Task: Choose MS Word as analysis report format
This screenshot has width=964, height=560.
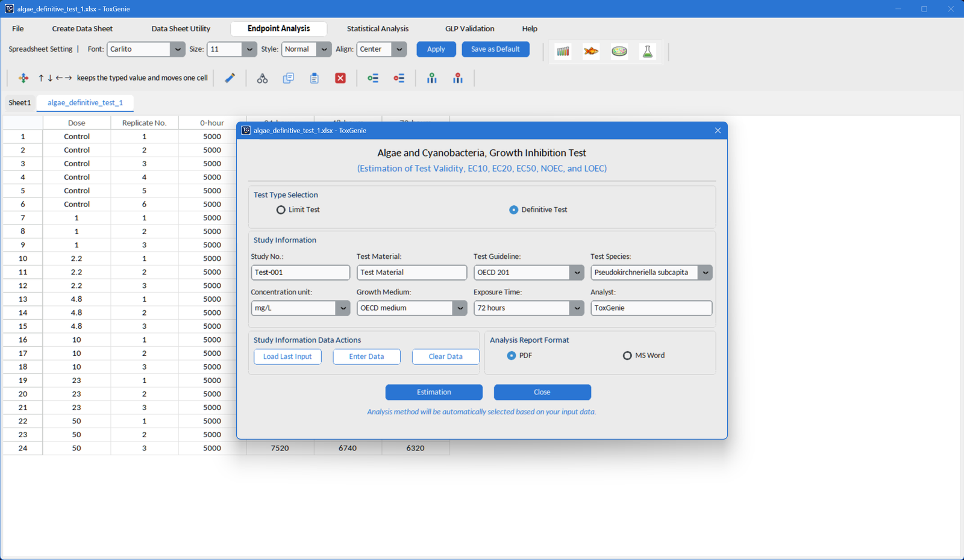Action: point(627,355)
